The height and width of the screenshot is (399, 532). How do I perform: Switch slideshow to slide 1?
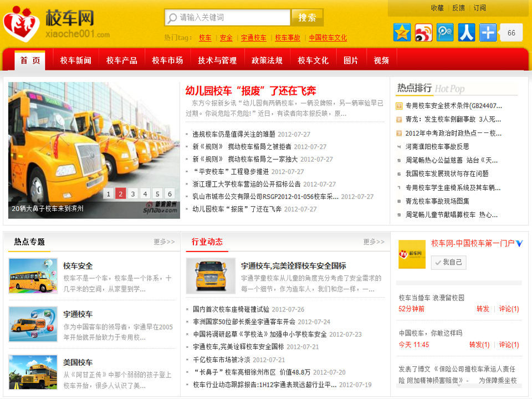[x=108, y=194]
